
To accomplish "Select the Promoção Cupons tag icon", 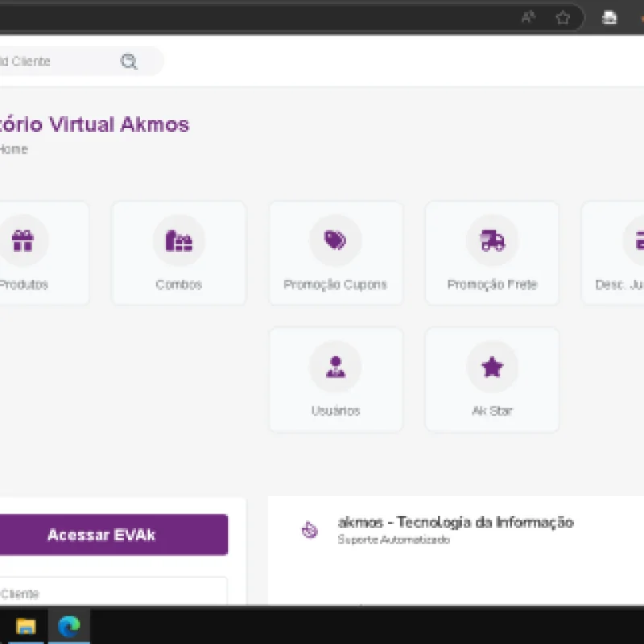I will tap(335, 241).
